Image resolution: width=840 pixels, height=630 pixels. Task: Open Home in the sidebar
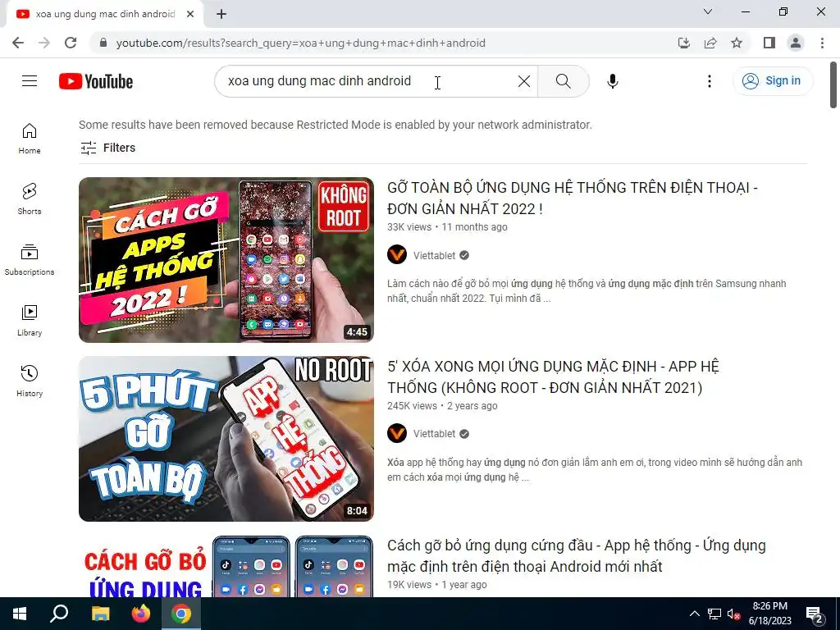click(x=30, y=139)
